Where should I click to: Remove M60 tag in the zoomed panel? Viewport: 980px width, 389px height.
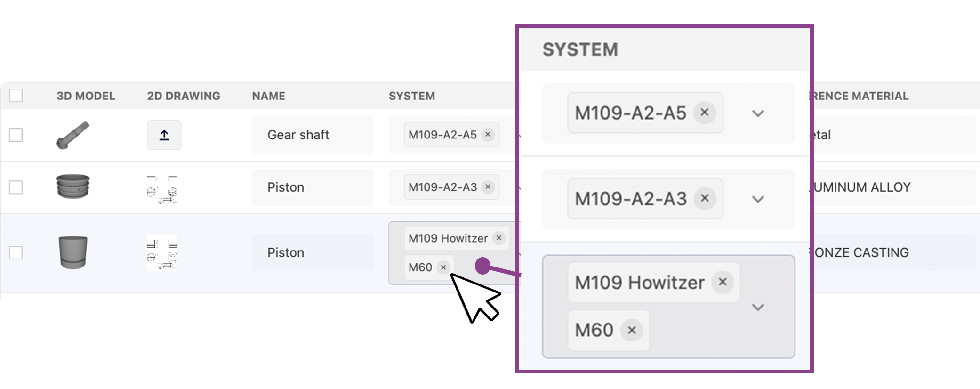[632, 330]
